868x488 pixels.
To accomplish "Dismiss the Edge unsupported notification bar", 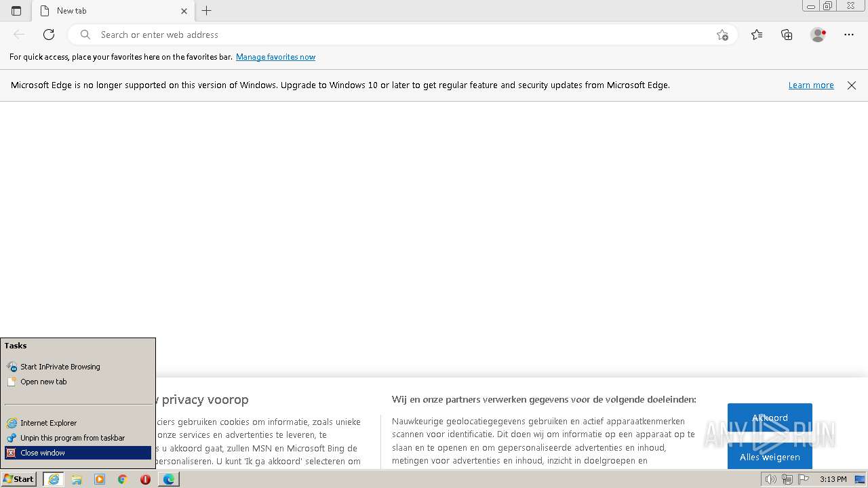I will [852, 85].
